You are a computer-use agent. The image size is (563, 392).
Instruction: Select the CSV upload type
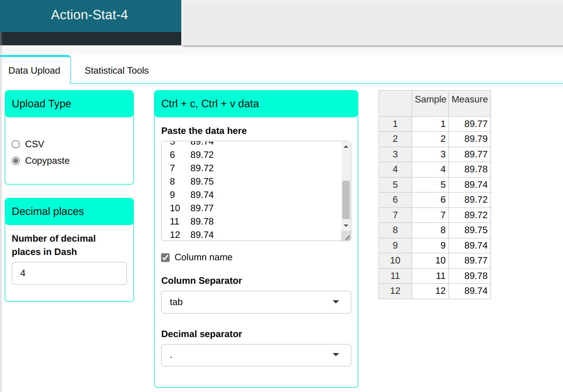coord(16,144)
